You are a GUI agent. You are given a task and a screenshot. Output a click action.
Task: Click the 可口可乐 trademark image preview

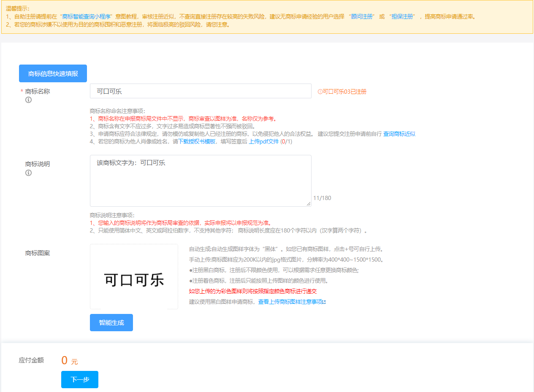click(134, 277)
